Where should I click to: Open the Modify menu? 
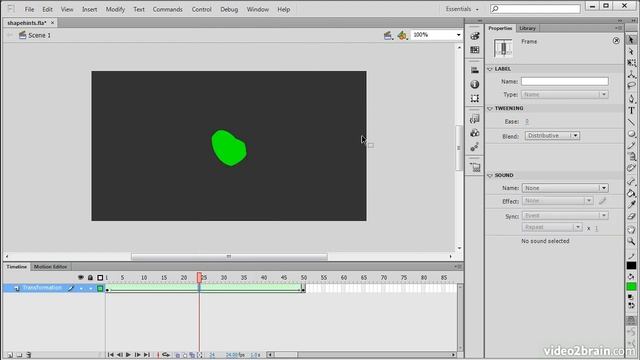click(115, 9)
